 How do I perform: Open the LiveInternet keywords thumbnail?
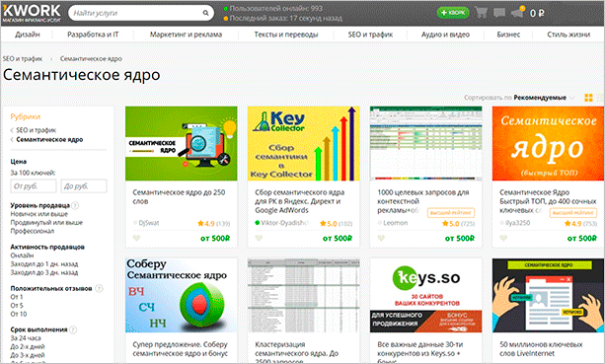point(549,295)
